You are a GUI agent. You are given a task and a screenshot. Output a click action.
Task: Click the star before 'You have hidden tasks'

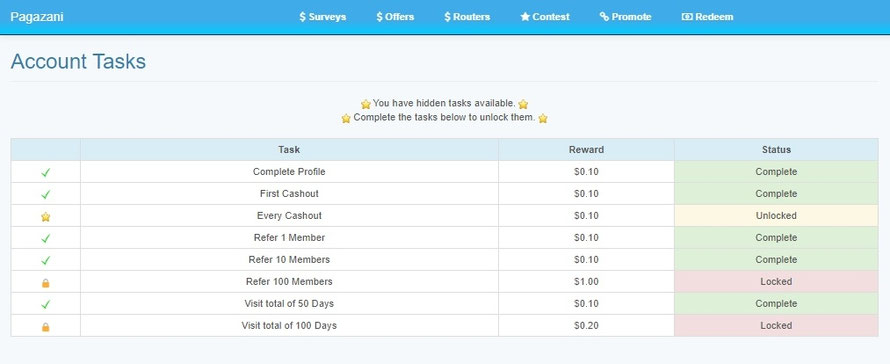pyautogui.click(x=366, y=104)
